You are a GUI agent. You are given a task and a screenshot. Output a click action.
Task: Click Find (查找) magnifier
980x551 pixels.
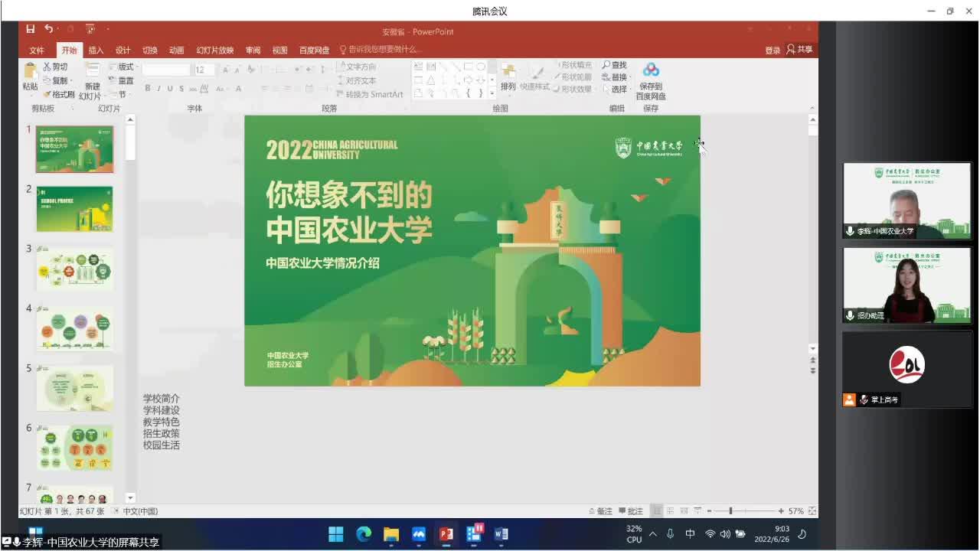[x=614, y=65]
